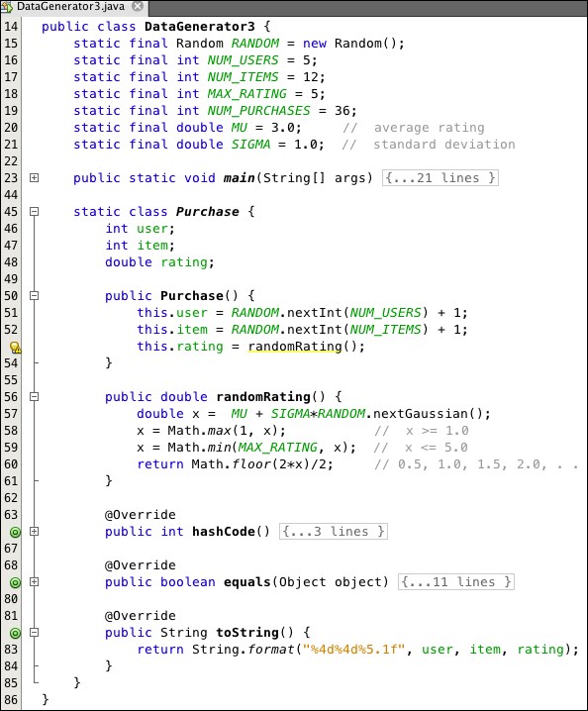Click the lightbulb warning hint icon
Image resolution: width=588 pixels, height=711 pixels.
15,348
